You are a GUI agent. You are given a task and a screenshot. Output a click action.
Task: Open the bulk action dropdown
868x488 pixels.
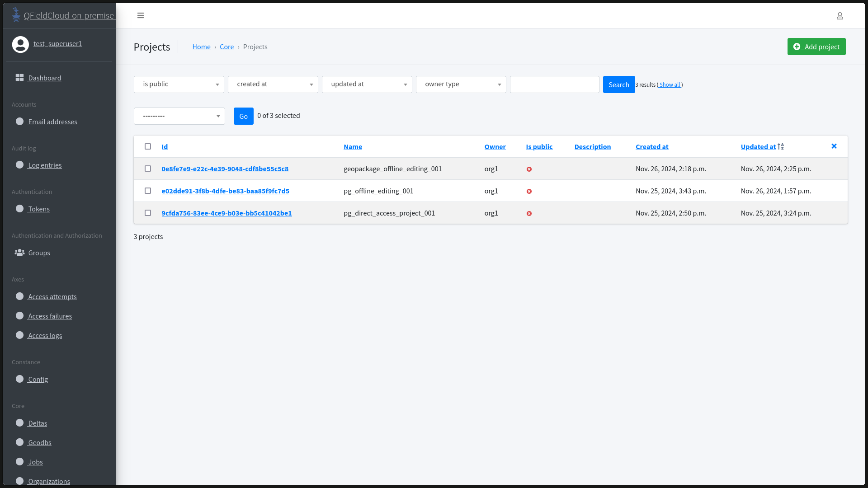pos(179,116)
